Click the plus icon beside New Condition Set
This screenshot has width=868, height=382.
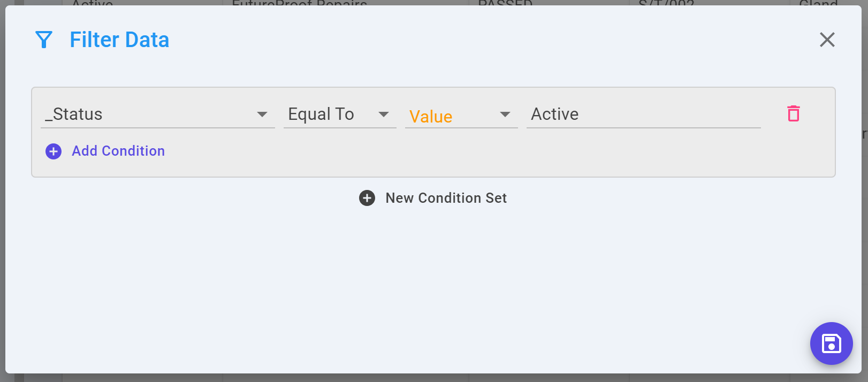367,198
